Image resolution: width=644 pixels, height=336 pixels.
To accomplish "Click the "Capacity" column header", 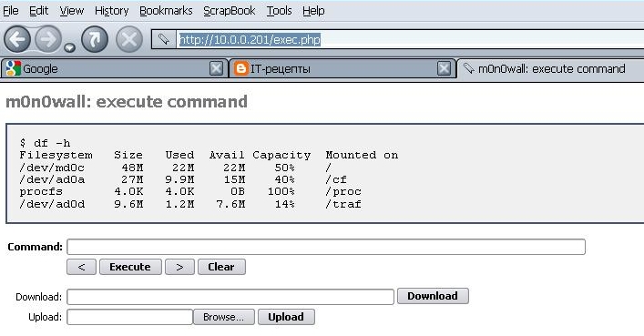I will tap(281, 156).
